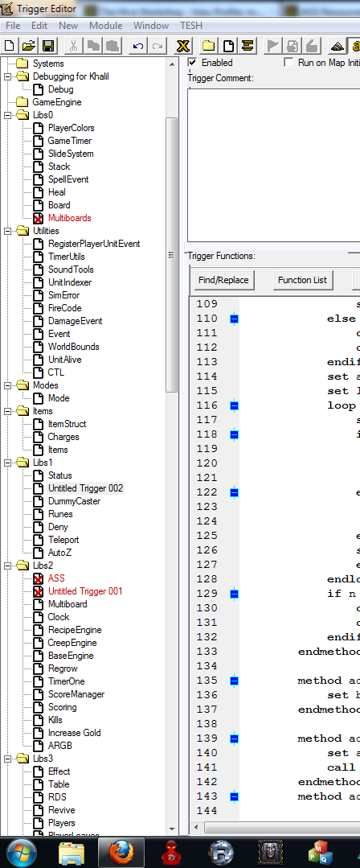360x868 pixels.
Task: Open Windows Explorer from the taskbar
Action: click(x=72, y=853)
